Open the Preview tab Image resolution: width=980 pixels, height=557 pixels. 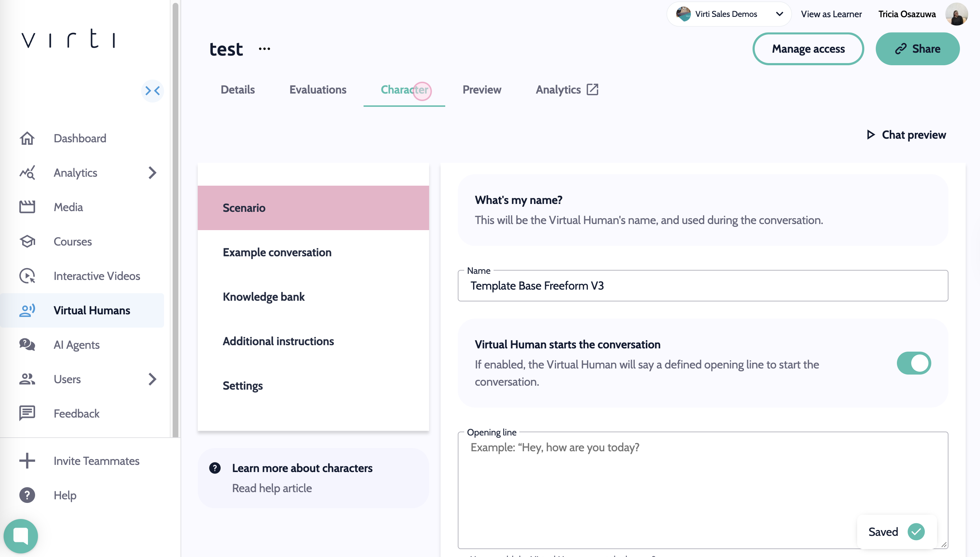click(482, 90)
